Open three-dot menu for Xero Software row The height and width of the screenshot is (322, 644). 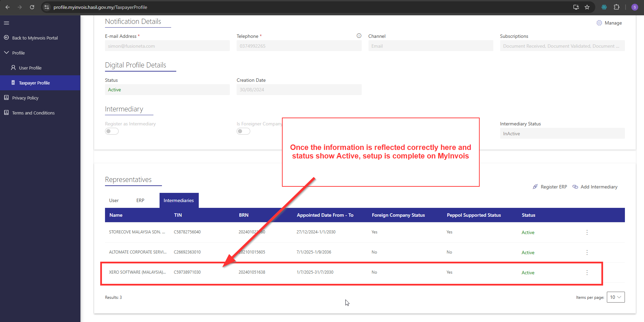[587, 273]
